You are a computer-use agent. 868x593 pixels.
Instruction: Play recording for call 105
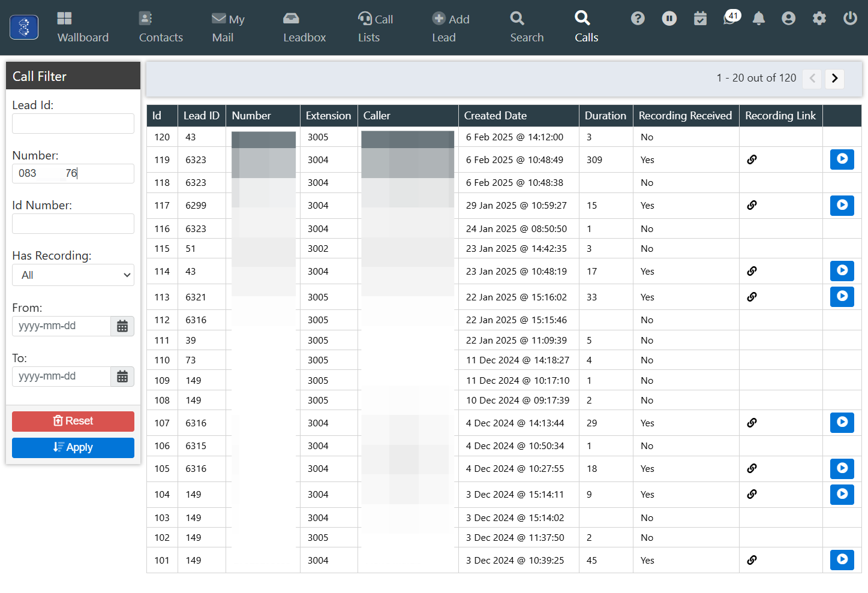842,468
